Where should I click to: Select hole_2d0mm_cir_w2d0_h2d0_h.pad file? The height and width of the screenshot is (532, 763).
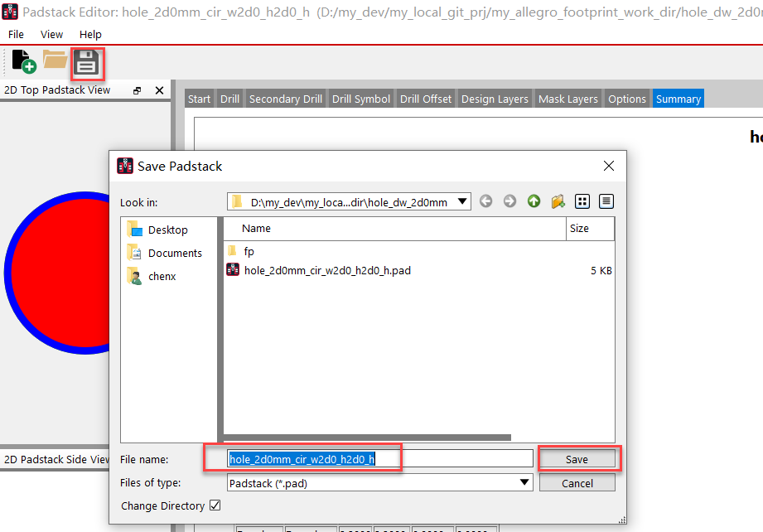(x=327, y=270)
